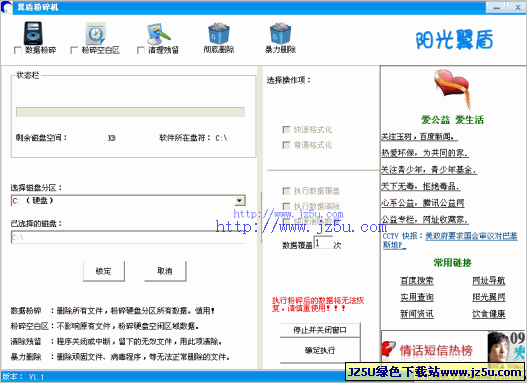The height and width of the screenshot is (383, 527).
Task: Click the 数据粉碎 disk icon
Action: 33,33
